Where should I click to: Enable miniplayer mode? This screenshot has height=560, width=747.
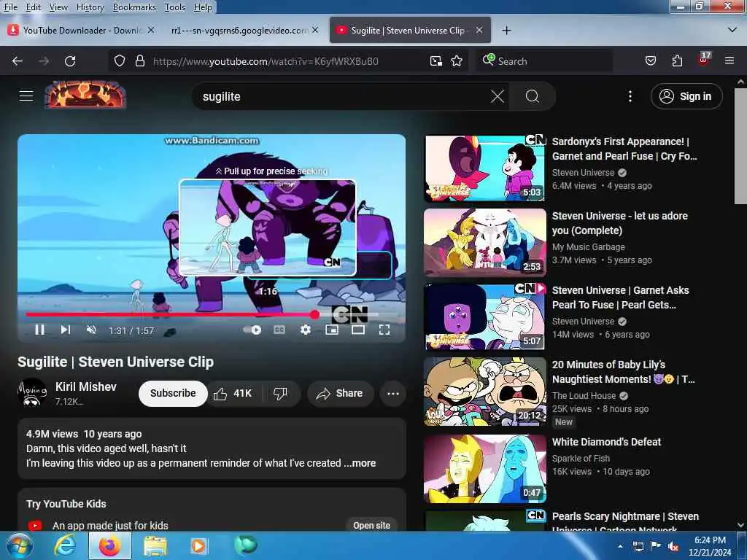332,330
